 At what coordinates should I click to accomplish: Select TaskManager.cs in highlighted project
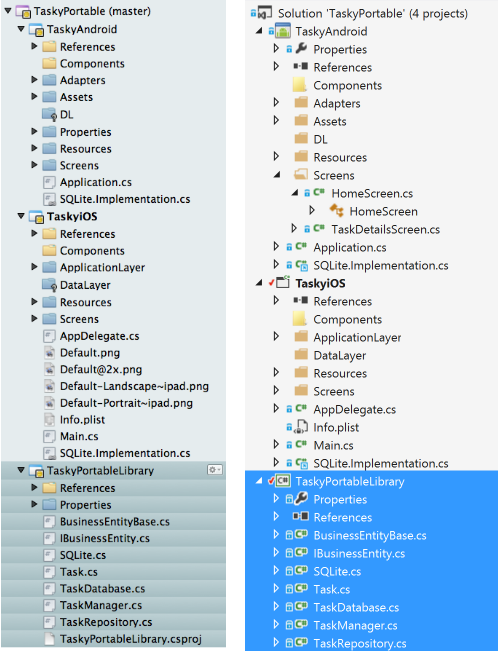coord(355,625)
